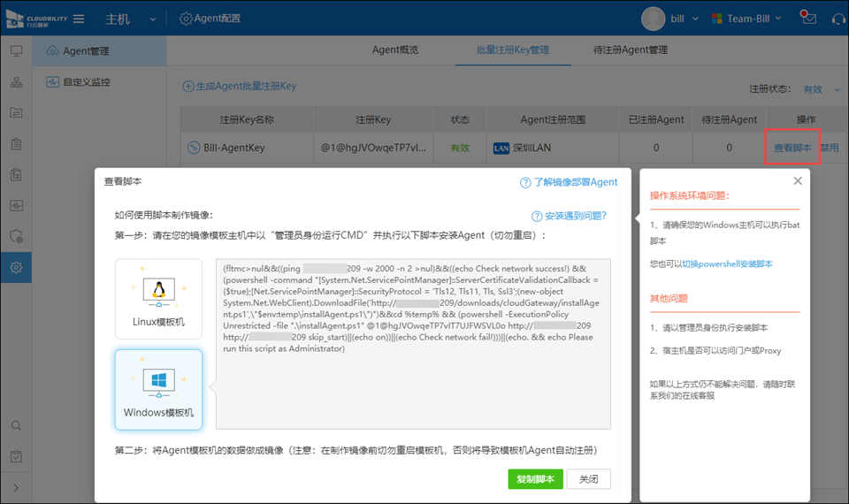Viewport: 849px width, 504px height.
Task: Select the Windows模板机 option
Action: click(158, 389)
